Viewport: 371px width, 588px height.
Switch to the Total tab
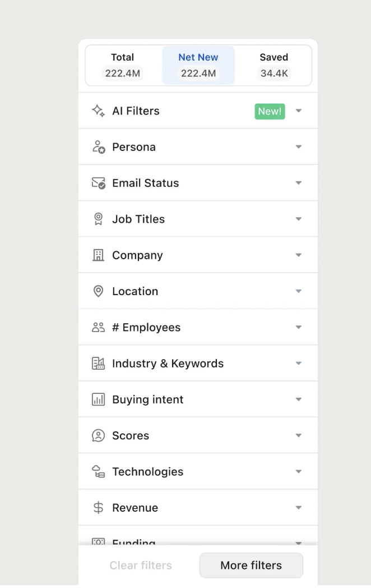[x=123, y=65]
